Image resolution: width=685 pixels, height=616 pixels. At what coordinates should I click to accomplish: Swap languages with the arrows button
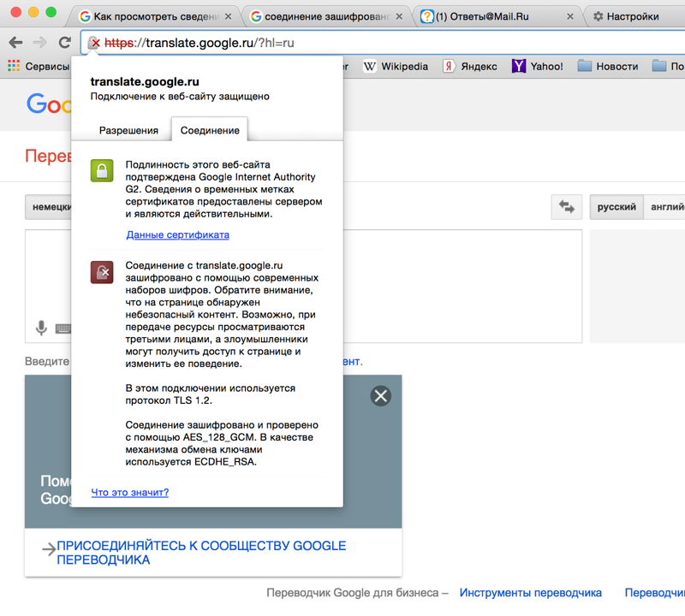pyautogui.click(x=567, y=206)
